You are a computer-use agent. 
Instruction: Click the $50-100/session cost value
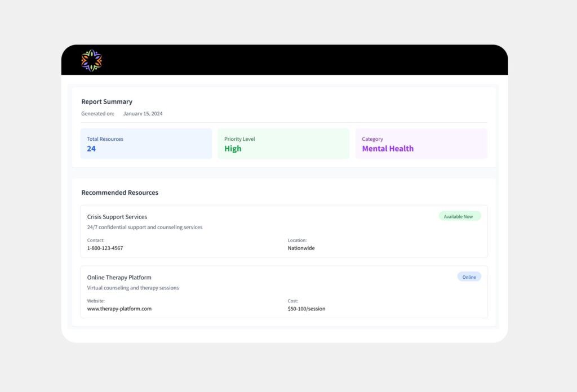pos(307,309)
